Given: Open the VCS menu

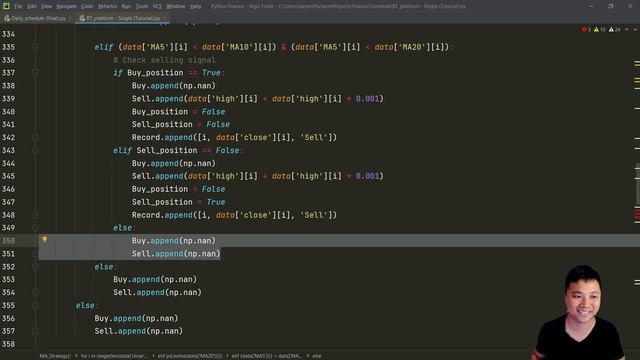Looking at the screenshot, I should coord(157,6).
